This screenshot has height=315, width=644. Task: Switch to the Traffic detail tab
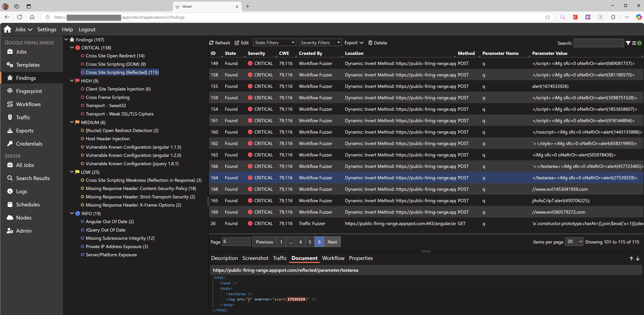click(279, 258)
